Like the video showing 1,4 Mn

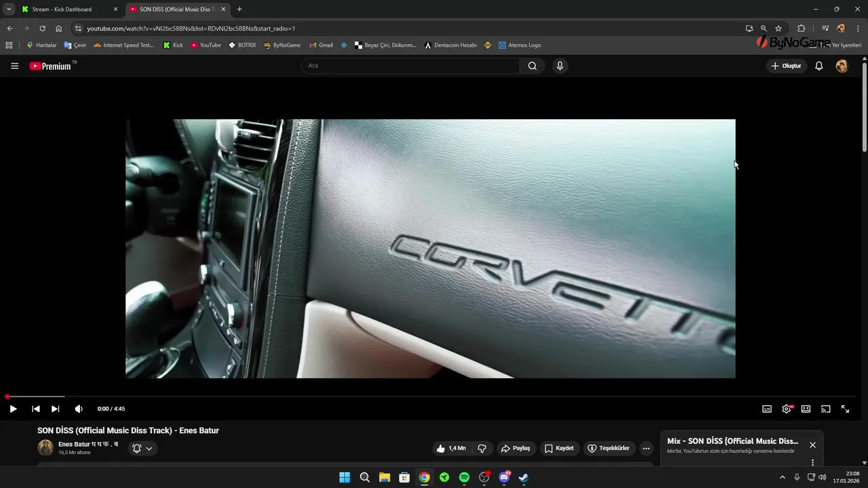point(452,448)
